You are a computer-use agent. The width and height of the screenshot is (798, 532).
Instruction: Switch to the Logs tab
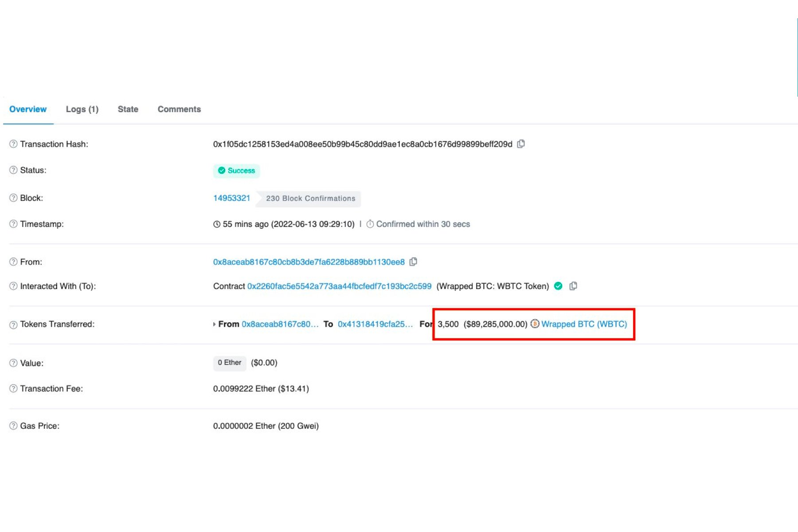82,109
